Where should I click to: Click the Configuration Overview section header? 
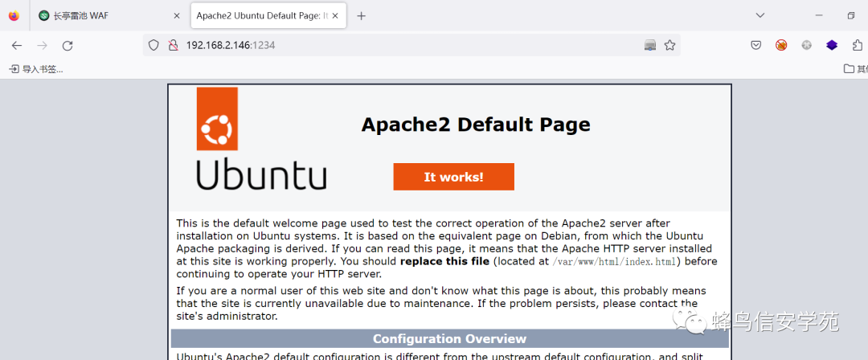pyautogui.click(x=449, y=338)
